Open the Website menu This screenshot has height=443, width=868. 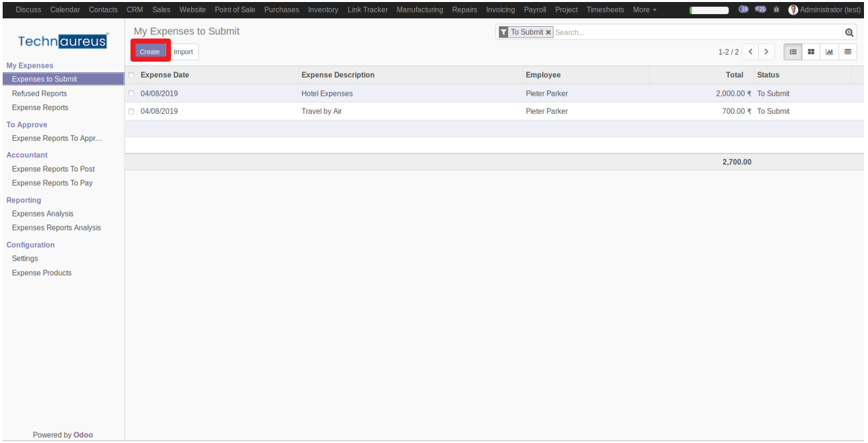[192, 9]
